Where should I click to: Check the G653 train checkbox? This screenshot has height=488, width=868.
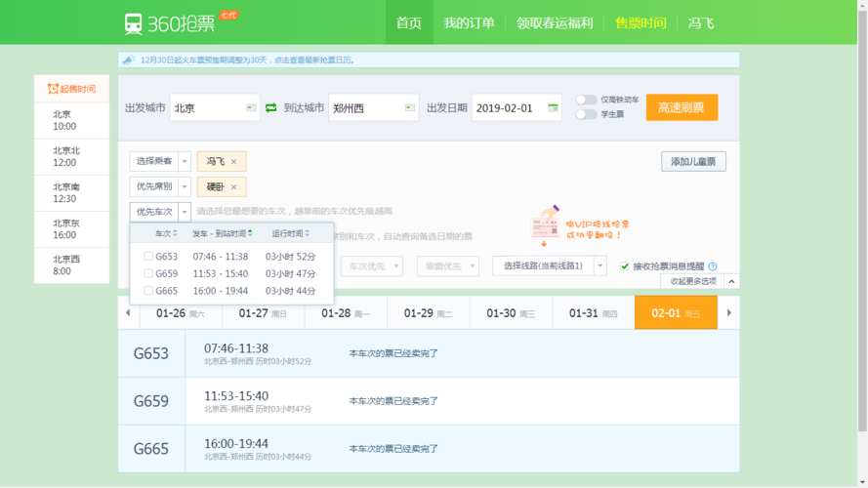148,257
